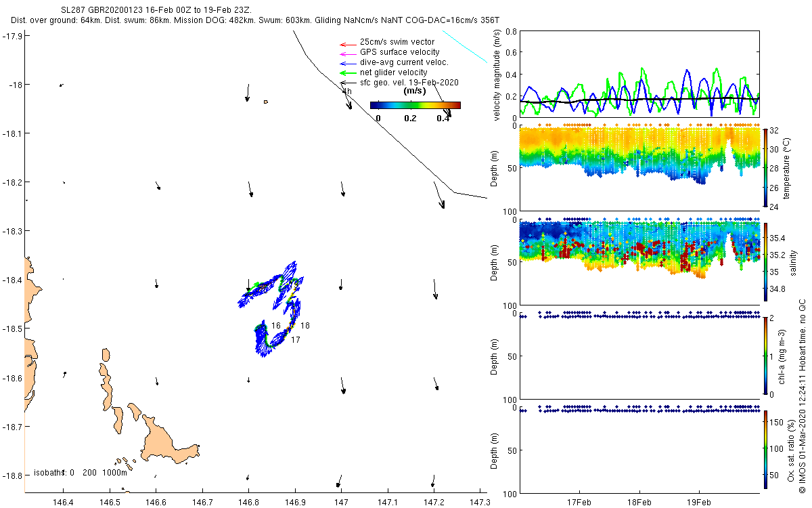Click the '17Feb' time axis label
Image resolution: width=812 pixels, height=508 pixels.
click(x=580, y=503)
